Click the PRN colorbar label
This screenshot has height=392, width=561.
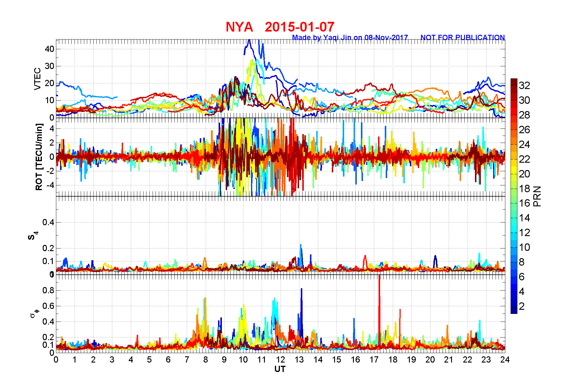click(x=537, y=196)
